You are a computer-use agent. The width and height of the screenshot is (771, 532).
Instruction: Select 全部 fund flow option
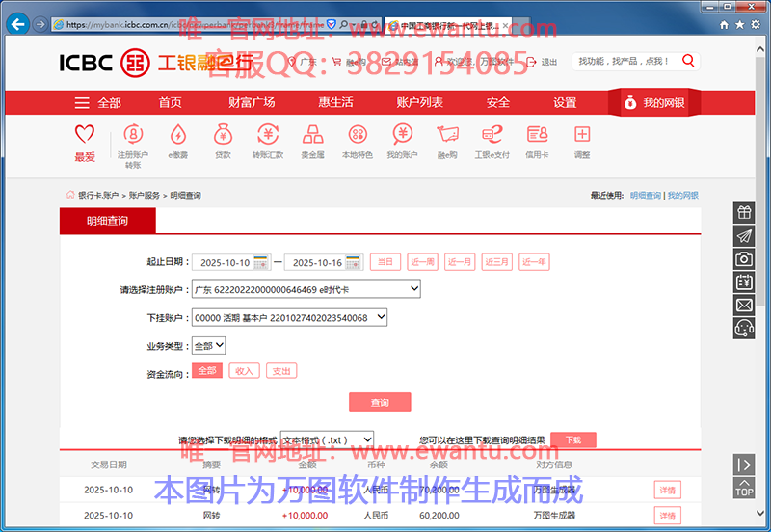(207, 370)
